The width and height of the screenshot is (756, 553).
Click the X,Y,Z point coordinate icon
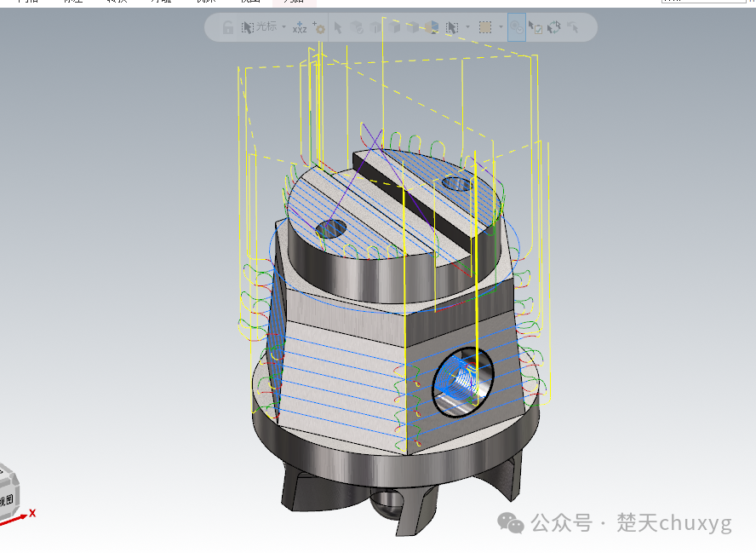(300, 27)
